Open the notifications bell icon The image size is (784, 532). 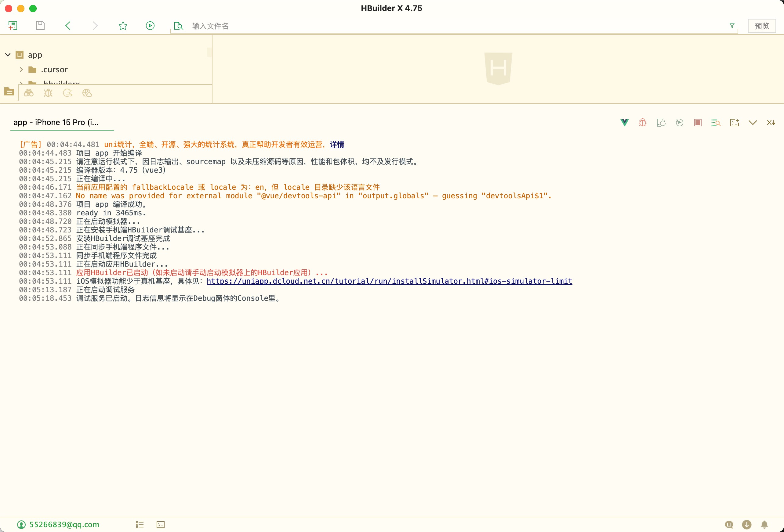tap(764, 525)
